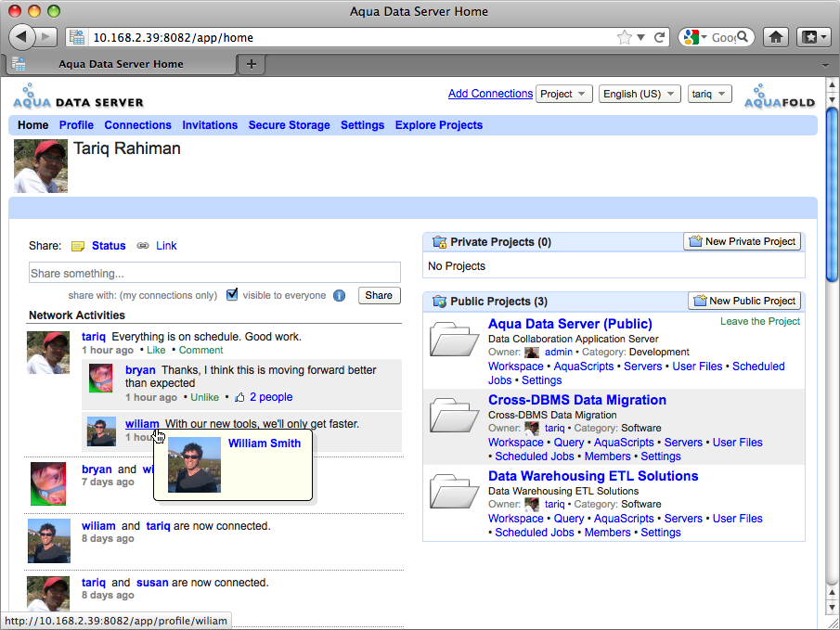
Task: Click bryan's avatar in the comment
Action: tap(101, 379)
